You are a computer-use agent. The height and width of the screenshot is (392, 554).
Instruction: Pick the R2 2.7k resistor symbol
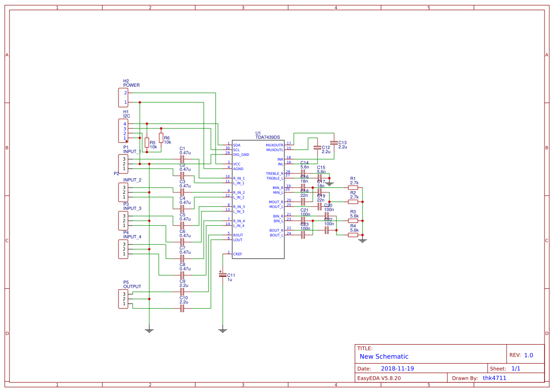353,202
